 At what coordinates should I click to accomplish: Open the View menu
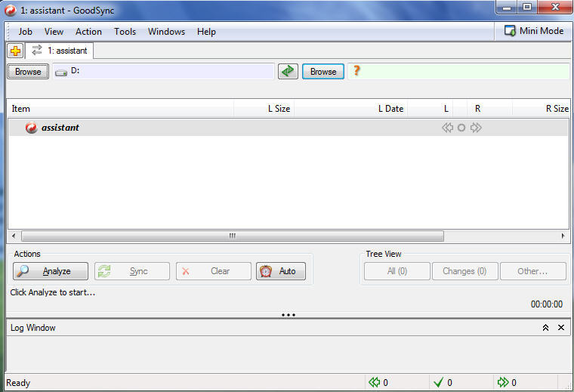coord(54,32)
